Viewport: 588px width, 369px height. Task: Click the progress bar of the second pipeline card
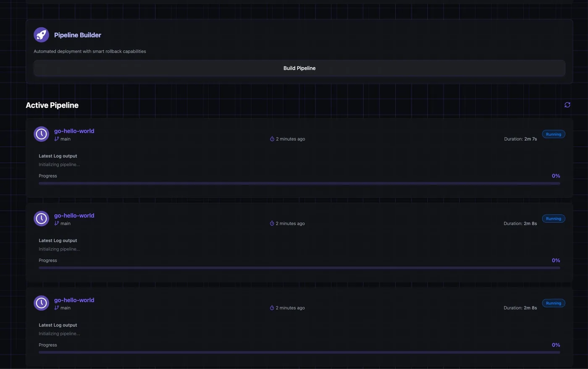tap(299, 268)
